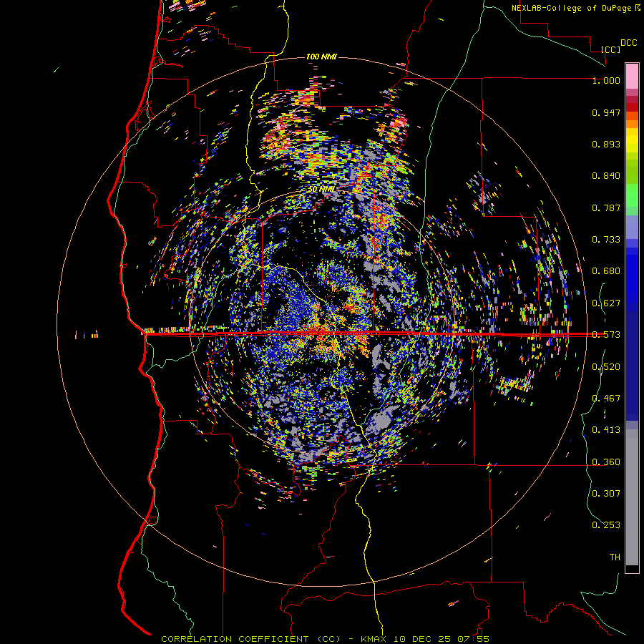Click the 0.840 scale value
The image size is (644, 644).
click(606, 176)
